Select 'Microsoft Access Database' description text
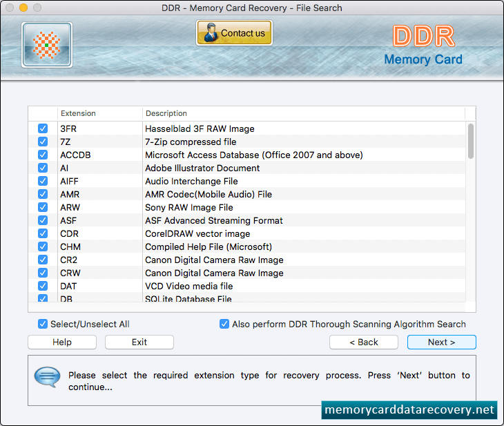Image resolution: width=504 pixels, height=426 pixels. point(254,155)
